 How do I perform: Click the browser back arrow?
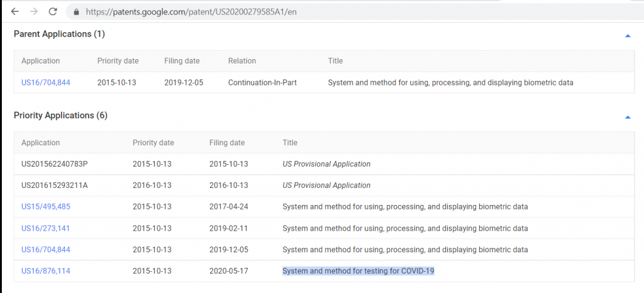click(x=15, y=11)
